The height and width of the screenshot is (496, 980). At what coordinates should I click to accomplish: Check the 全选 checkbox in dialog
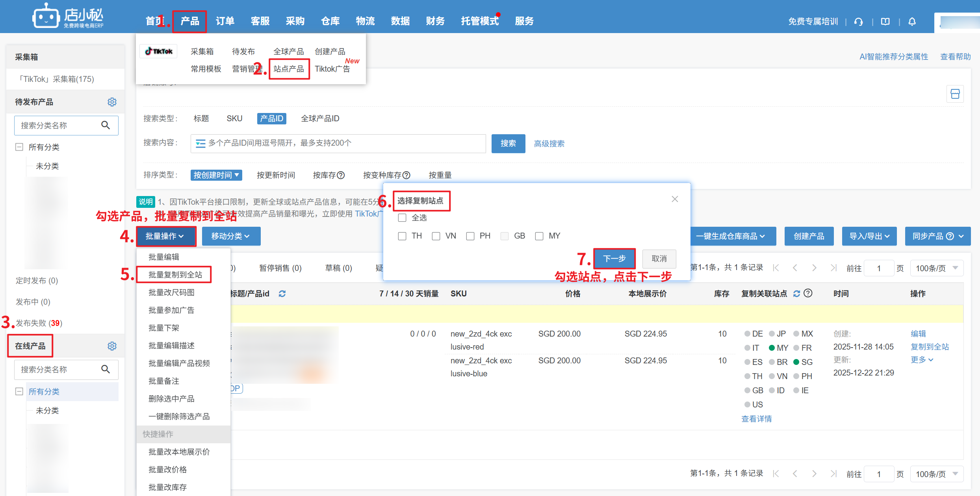[x=402, y=218]
